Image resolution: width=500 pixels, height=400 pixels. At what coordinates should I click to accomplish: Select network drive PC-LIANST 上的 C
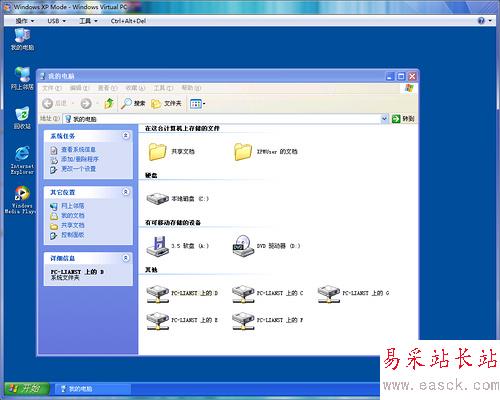[x=268, y=293]
